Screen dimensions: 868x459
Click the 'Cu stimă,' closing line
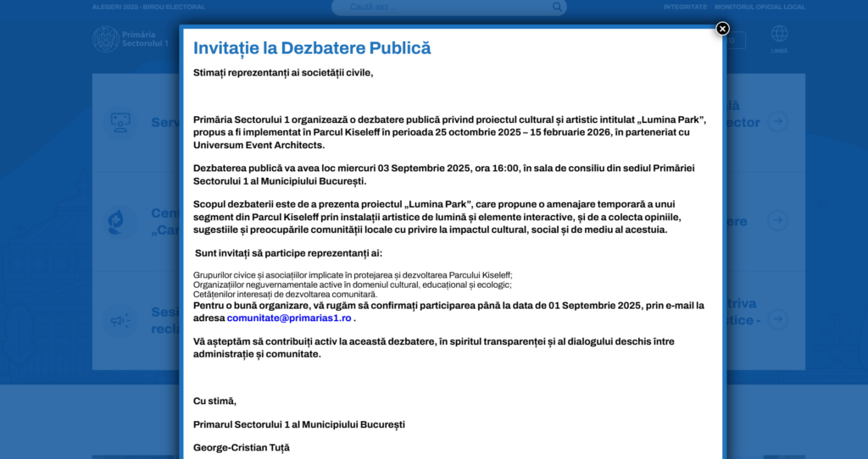click(214, 401)
